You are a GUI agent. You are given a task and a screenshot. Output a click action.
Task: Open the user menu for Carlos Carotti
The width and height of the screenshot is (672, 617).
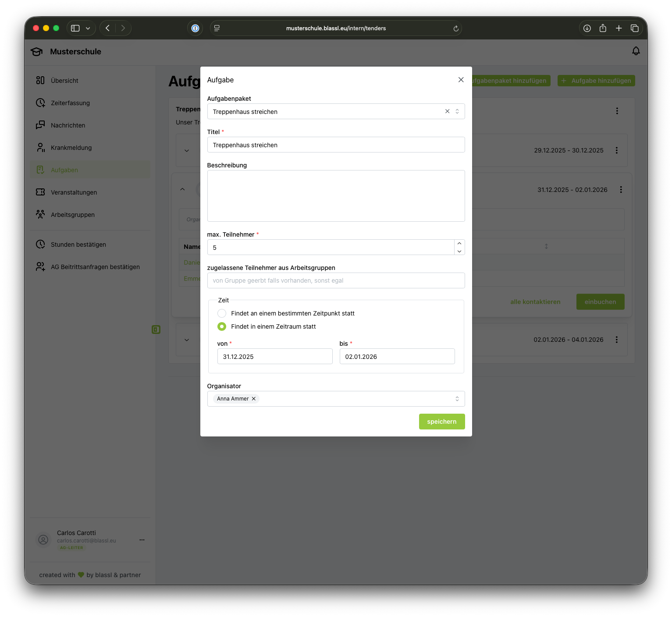point(142,540)
